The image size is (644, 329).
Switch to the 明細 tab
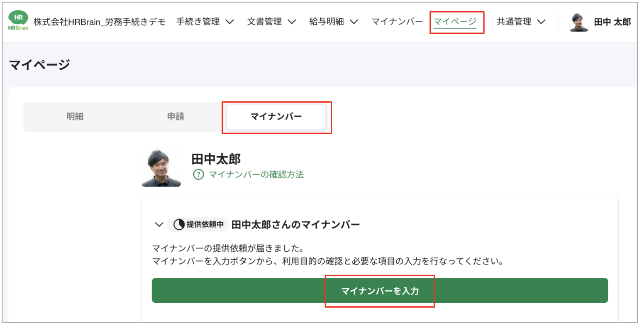(76, 117)
